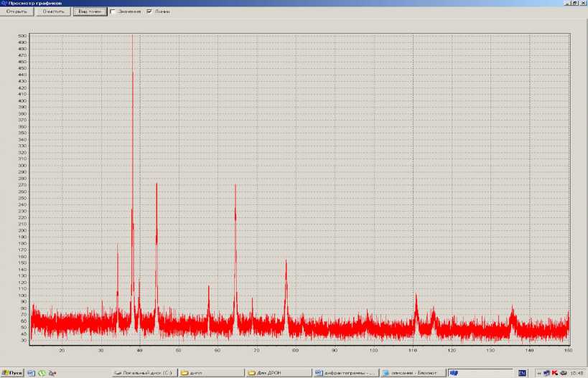Switch to the дипл folder taskbar window

(210, 373)
